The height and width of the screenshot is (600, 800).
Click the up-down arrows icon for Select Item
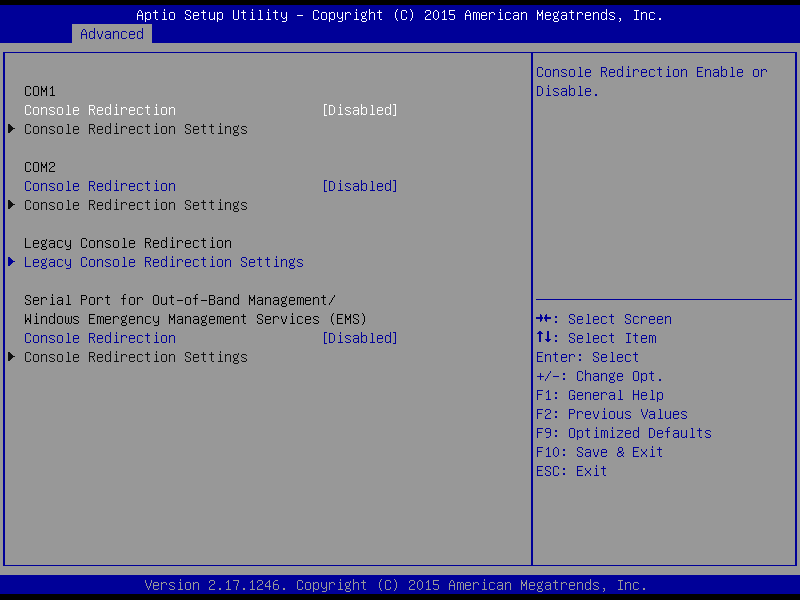tap(541, 338)
